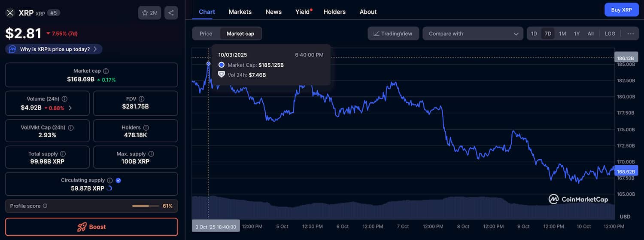Select Market cap chart toggle

click(240, 34)
